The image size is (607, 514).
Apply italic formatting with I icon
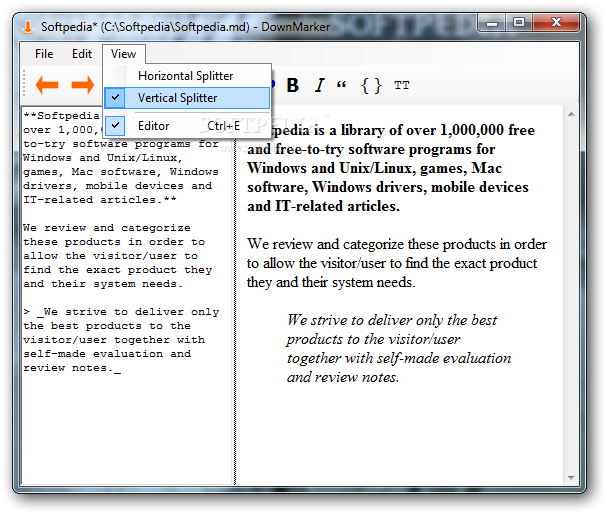coord(319,85)
